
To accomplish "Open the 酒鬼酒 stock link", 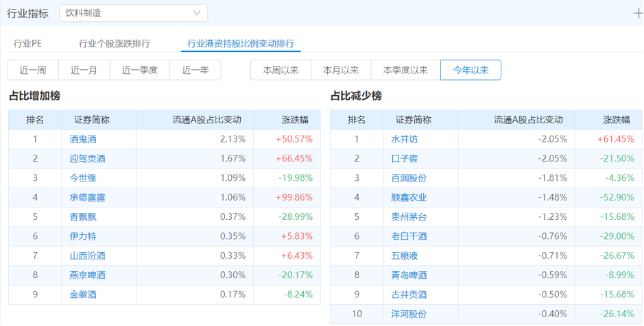I will 83,140.
